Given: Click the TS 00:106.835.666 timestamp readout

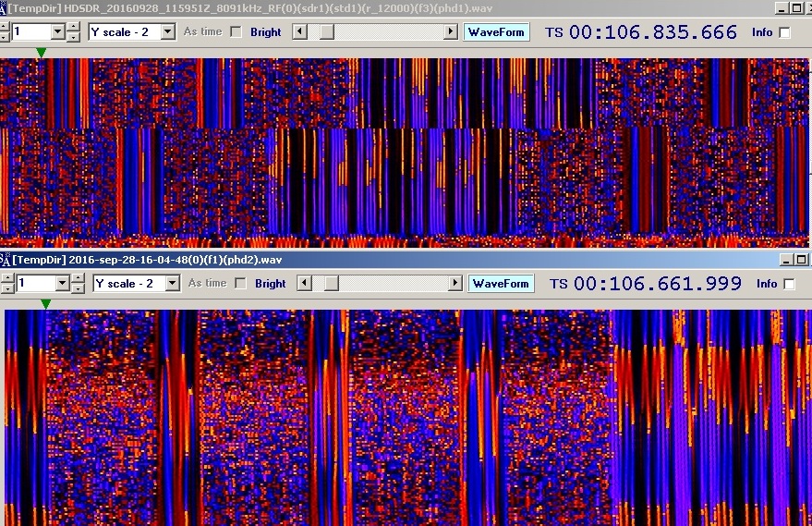Looking at the screenshot, I should 641,32.
